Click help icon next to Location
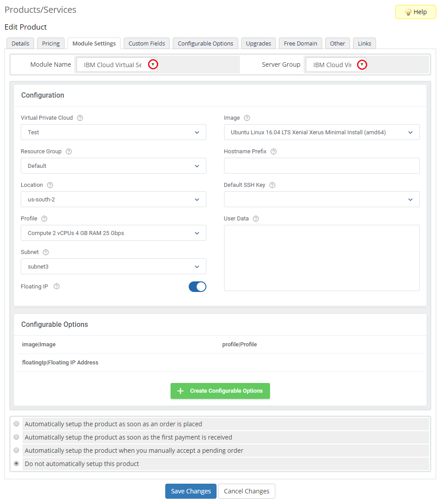Image resolution: width=441 pixels, height=504 pixels. coord(50,185)
